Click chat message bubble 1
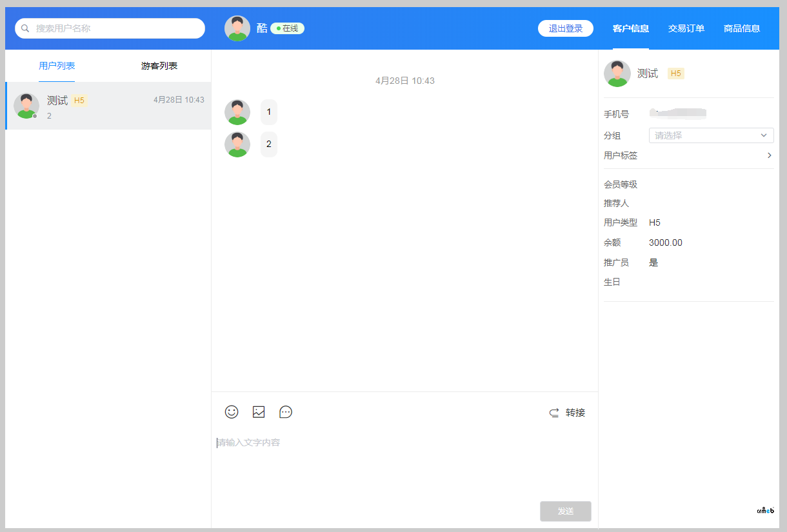The height and width of the screenshot is (532, 787). 269,112
